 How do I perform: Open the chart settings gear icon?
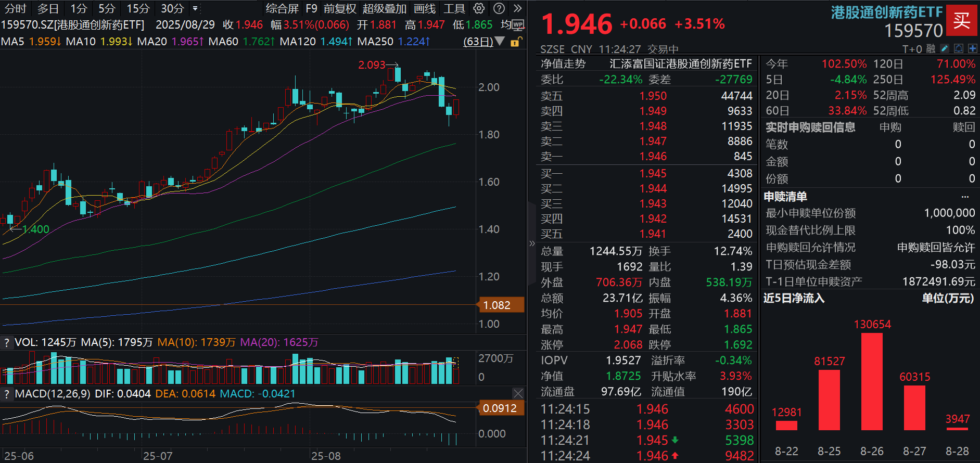(479, 8)
